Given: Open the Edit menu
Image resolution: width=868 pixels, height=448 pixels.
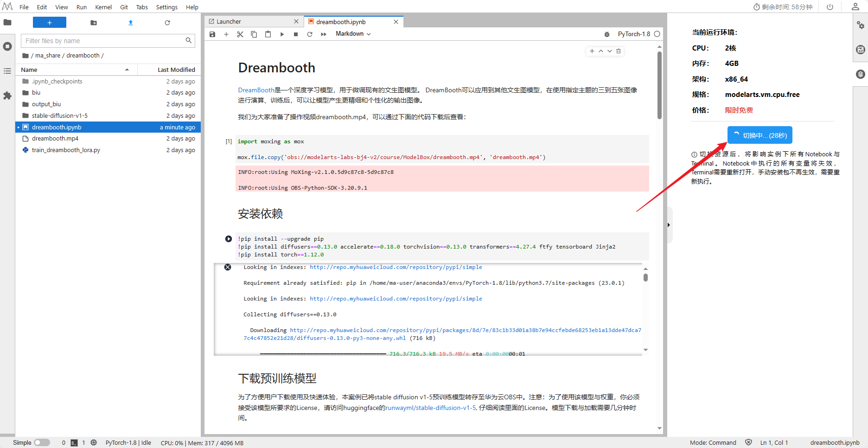Looking at the screenshot, I should (42, 7).
